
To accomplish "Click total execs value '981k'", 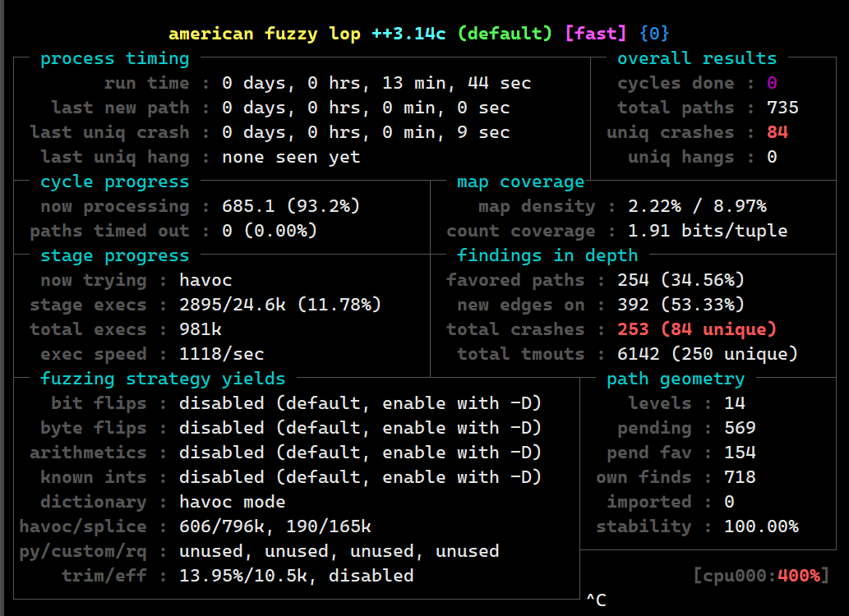I will tap(201, 329).
